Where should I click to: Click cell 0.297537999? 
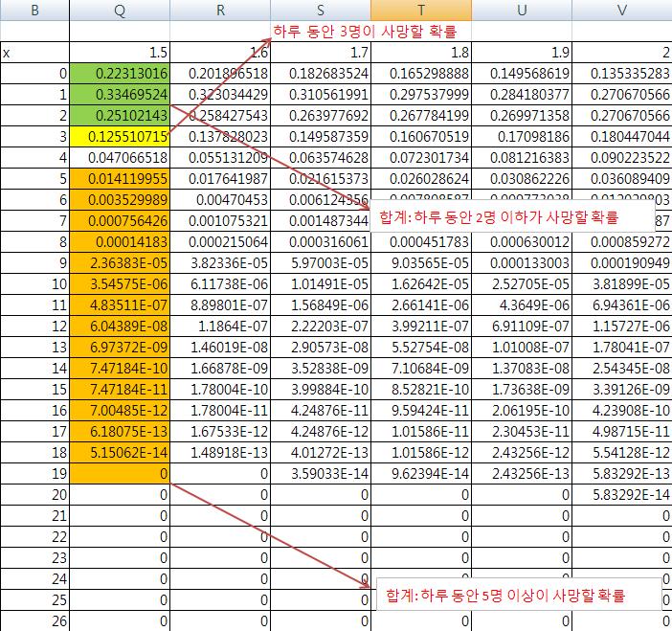[x=421, y=94]
